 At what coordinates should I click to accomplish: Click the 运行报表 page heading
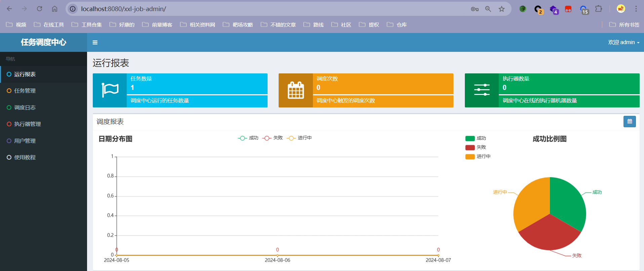111,63
